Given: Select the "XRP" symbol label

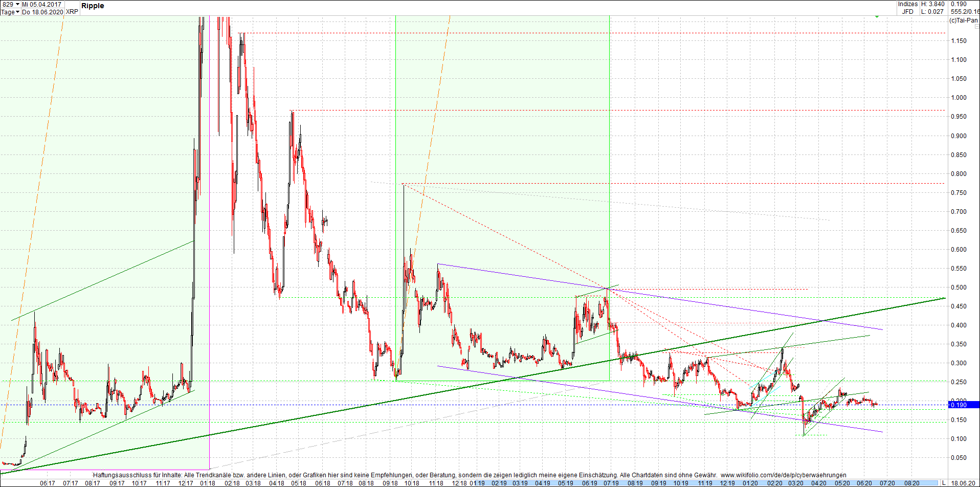Looking at the screenshot, I should point(72,11).
